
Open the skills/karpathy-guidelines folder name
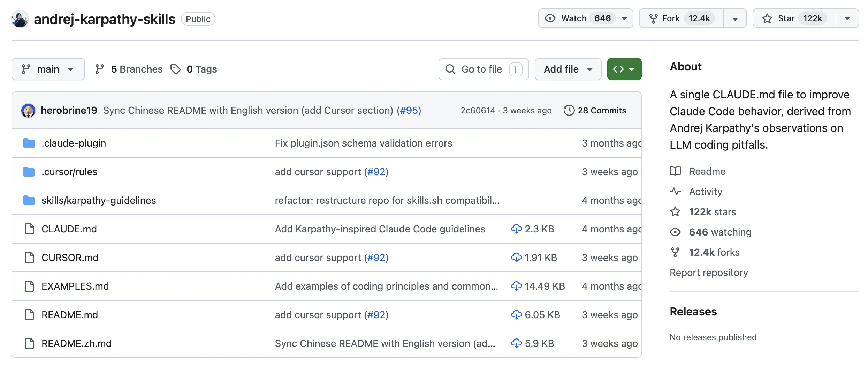click(x=99, y=200)
